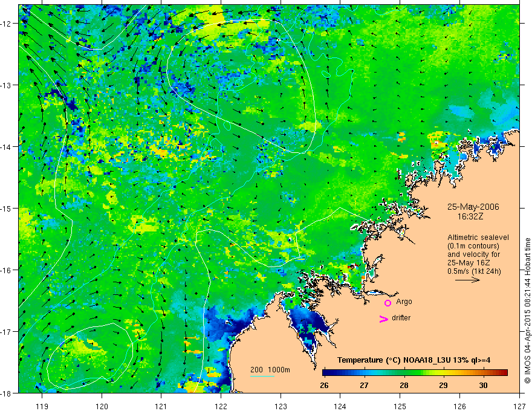Click latitude axis label -14
Viewport: 532px width, 411px height.
click(x=6, y=147)
